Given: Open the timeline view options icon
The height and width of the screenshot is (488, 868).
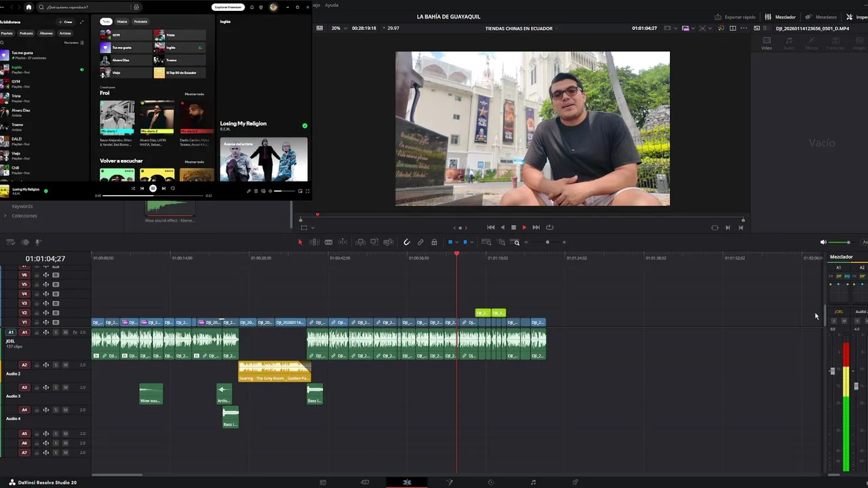Looking at the screenshot, I should click(10, 242).
